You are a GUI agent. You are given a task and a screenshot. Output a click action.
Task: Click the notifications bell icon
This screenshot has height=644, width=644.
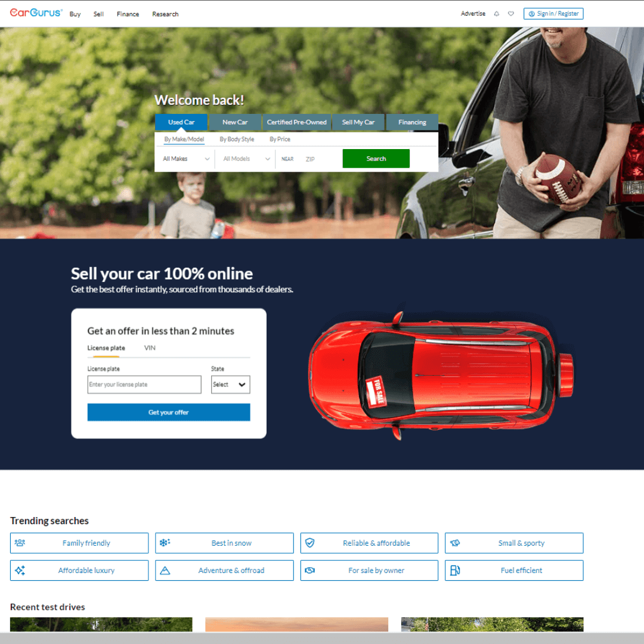[x=497, y=14]
